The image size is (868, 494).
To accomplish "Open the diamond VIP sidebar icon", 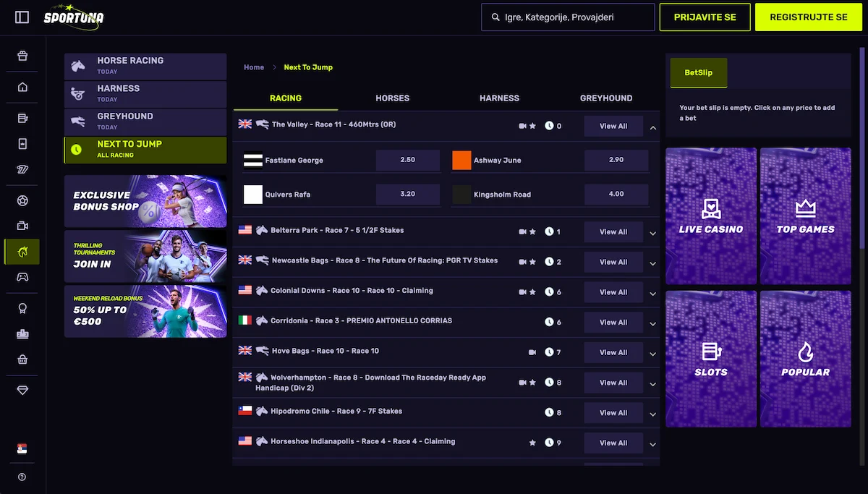I will click(22, 390).
